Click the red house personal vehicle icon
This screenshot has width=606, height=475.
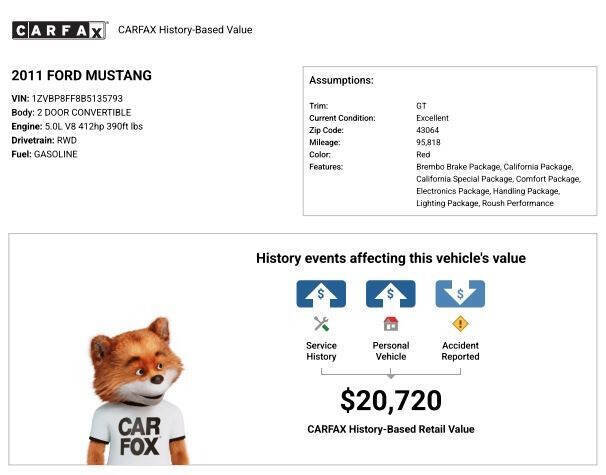click(x=390, y=324)
